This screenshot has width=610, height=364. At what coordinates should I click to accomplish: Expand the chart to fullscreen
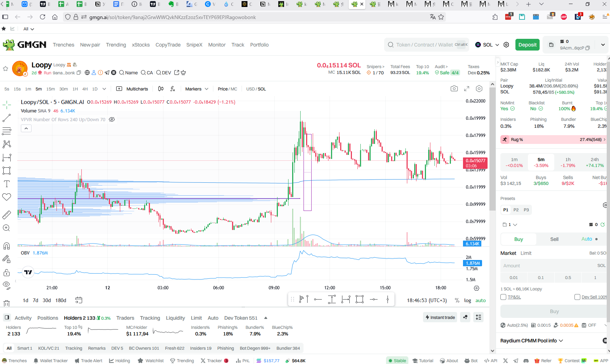(467, 89)
